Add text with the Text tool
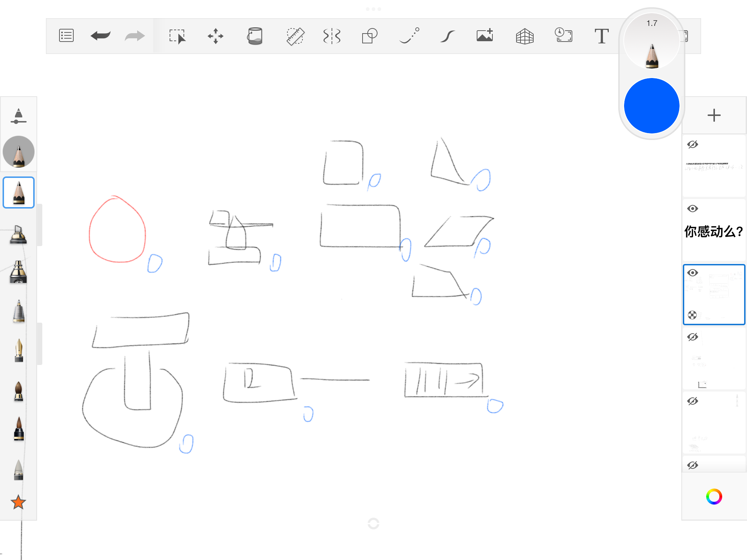This screenshot has width=747, height=560. (601, 36)
